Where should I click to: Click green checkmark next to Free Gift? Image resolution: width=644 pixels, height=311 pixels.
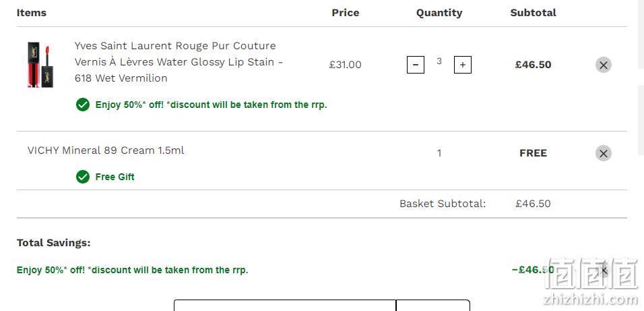(83, 177)
